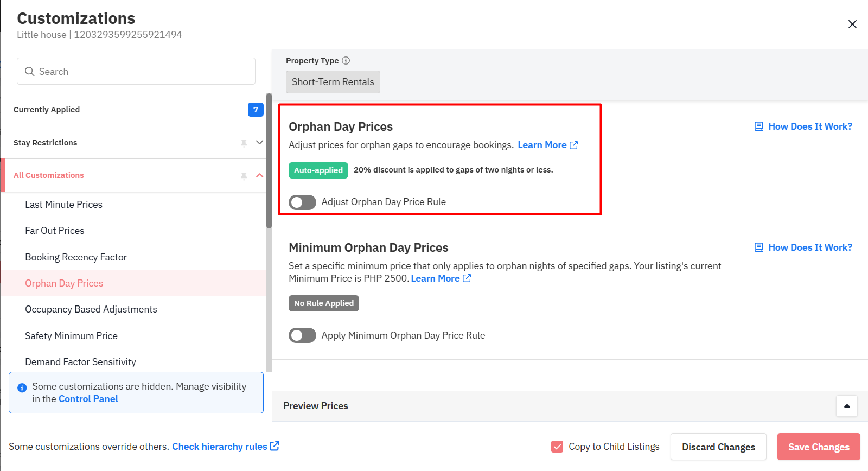
Task: Open Demand Factor Sensitivity
Action: pyautogui.click(x=133, y=362)
